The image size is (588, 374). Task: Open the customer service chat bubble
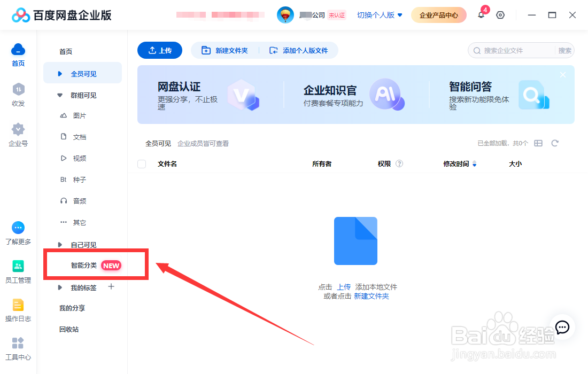562,328
